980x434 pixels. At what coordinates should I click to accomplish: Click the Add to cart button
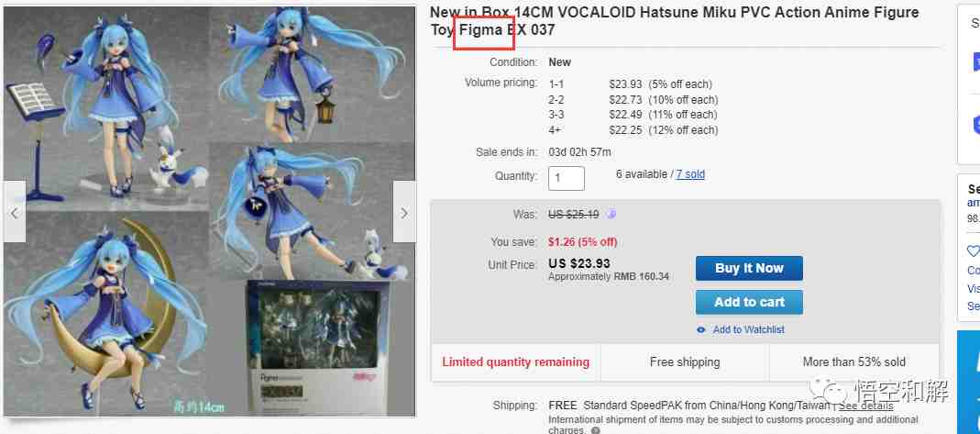click(749, 302)
